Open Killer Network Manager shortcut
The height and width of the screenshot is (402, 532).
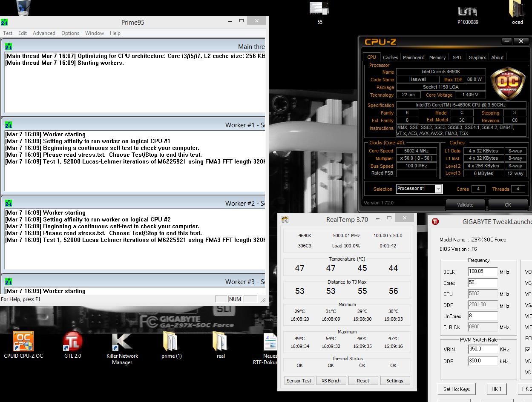pos(122,348)
